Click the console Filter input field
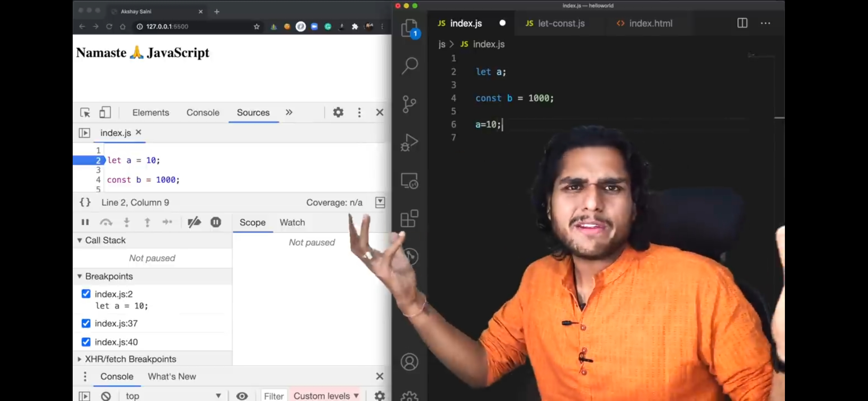Image resolution: width=868 pixels, height=401 pixels. (x=274, y=396)
